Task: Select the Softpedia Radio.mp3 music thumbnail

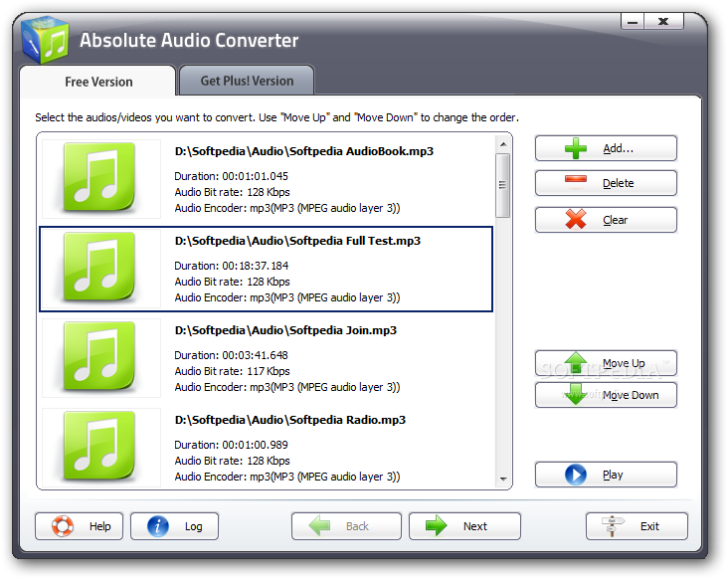Action: (x=99, y=447)
